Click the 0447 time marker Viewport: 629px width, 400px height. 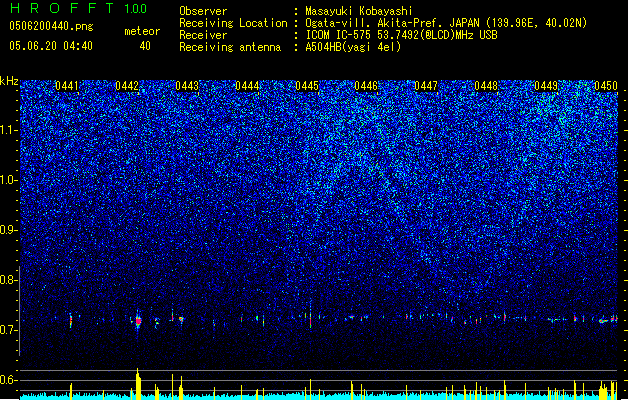(x=426, y=86)
